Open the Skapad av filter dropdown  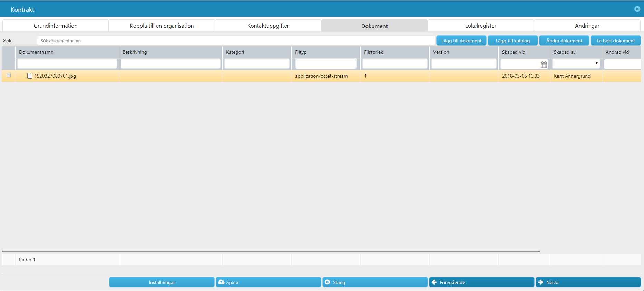tap(576, 63)
